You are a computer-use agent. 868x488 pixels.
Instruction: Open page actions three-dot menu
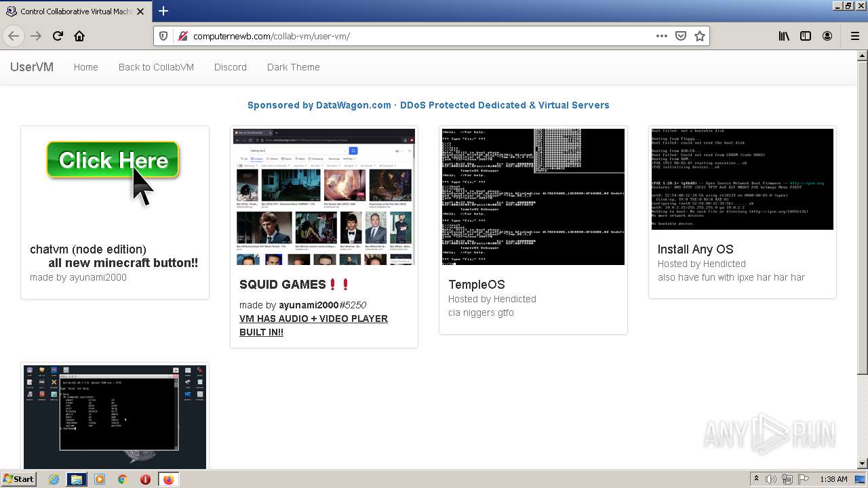[x=662, y=36]
